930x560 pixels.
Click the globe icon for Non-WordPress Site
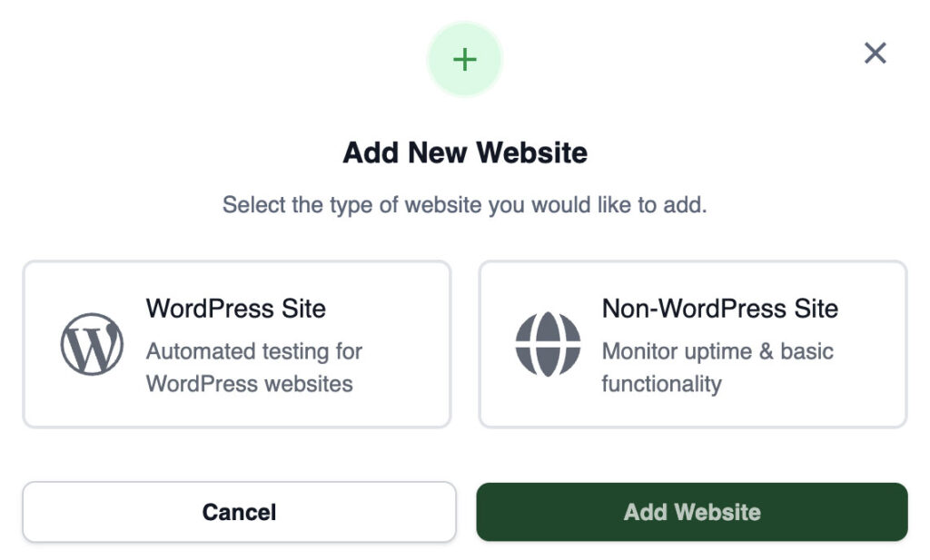point(548,344)
